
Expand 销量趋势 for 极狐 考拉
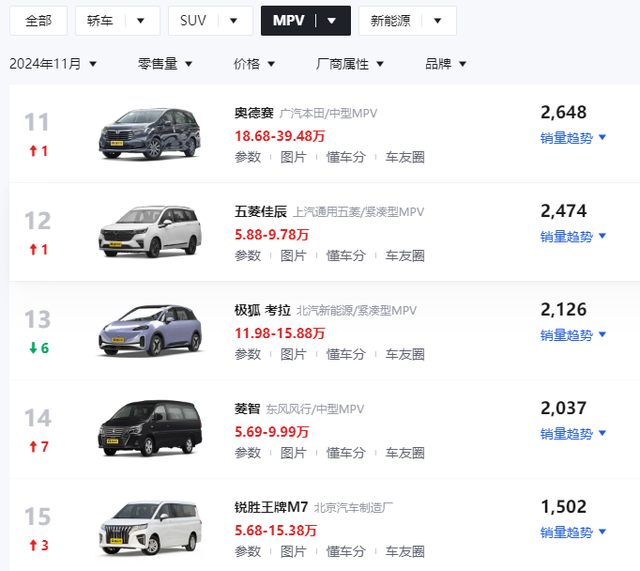point(573,335)
